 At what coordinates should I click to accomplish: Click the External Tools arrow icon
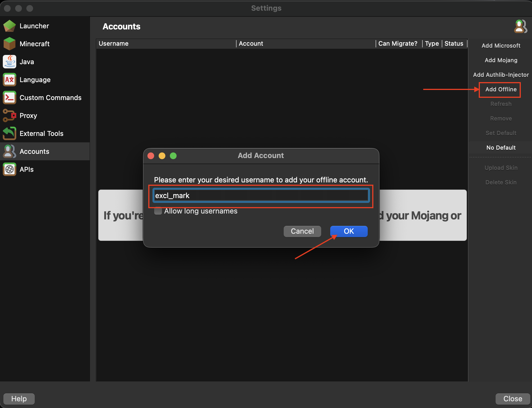point(10,133)
